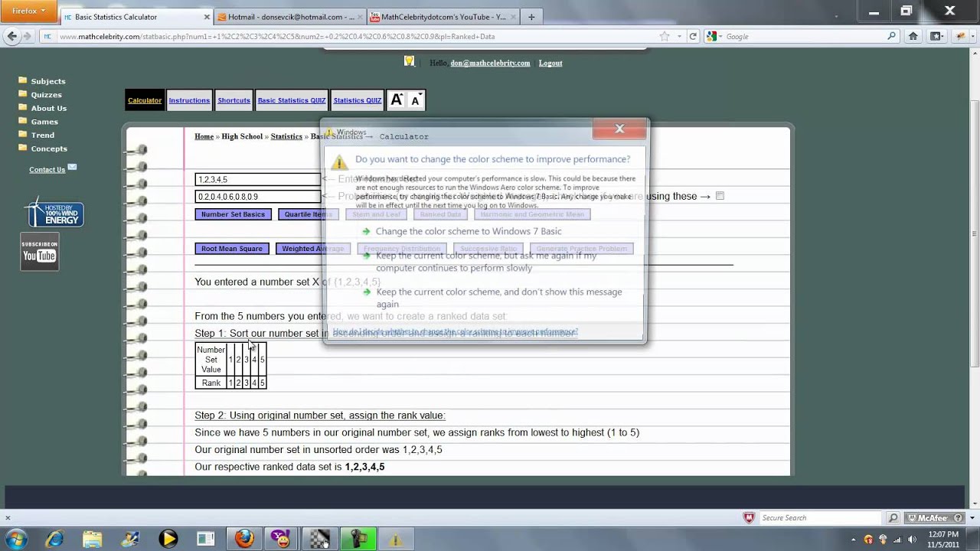The height and width of the screenshot is (551, 980).
Task: Click the number set field containing 1,2,3,4,5
Action: tap(258, 179)
